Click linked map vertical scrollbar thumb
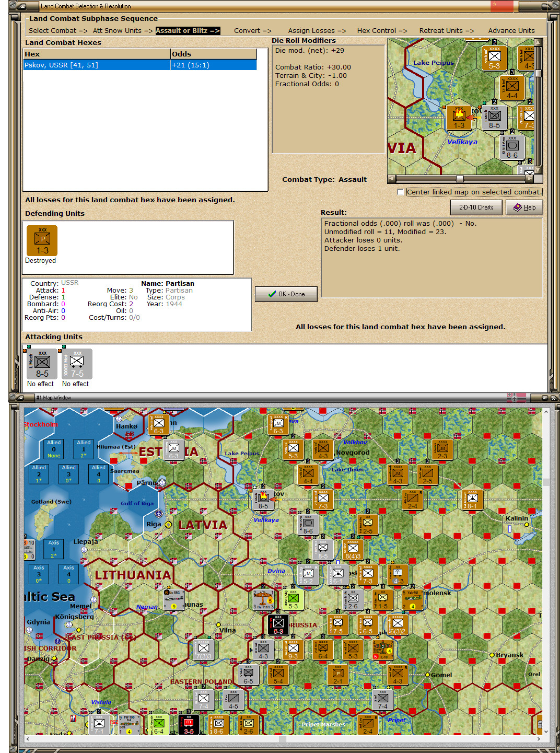Screen dimensions: 560x753 (x=538, y=74)
